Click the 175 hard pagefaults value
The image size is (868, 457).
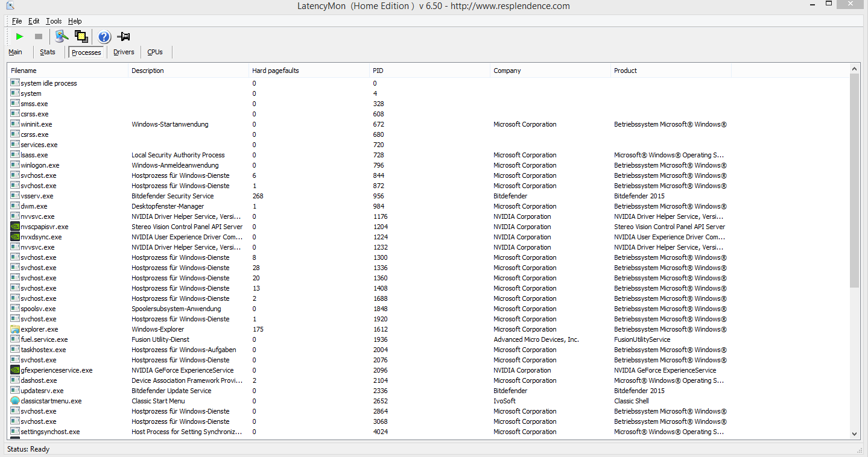point(258,329)
